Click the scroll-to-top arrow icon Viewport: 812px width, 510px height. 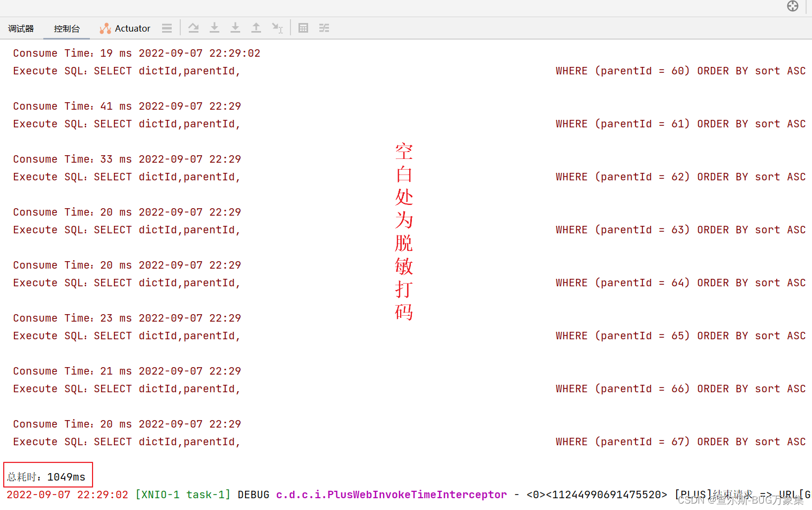point(256,28)
